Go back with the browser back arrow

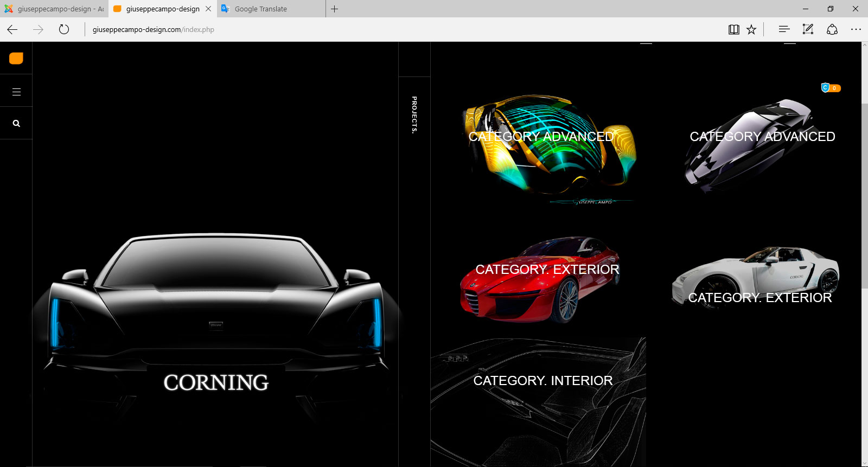[12, 29]
